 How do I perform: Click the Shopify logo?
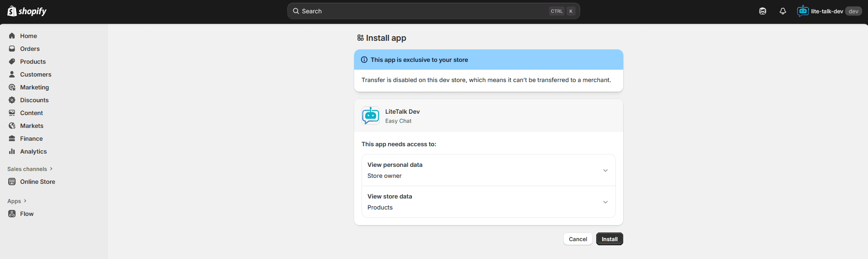27,11
